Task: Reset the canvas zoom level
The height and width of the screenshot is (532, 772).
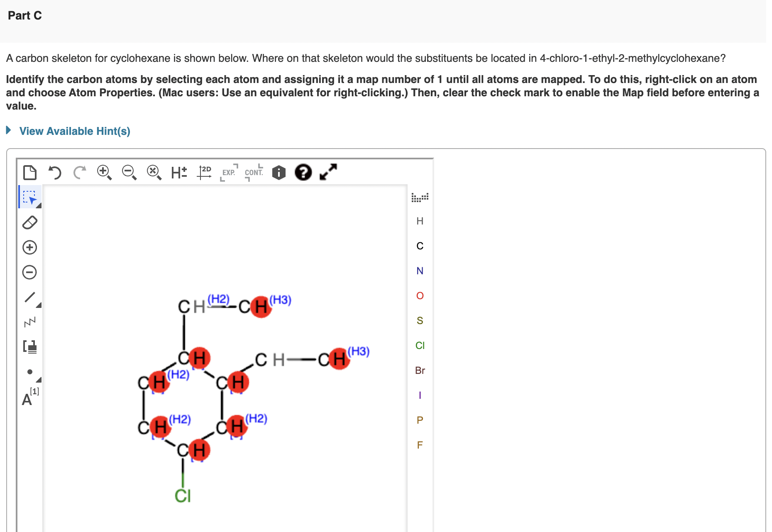Action: pos(153,172)
